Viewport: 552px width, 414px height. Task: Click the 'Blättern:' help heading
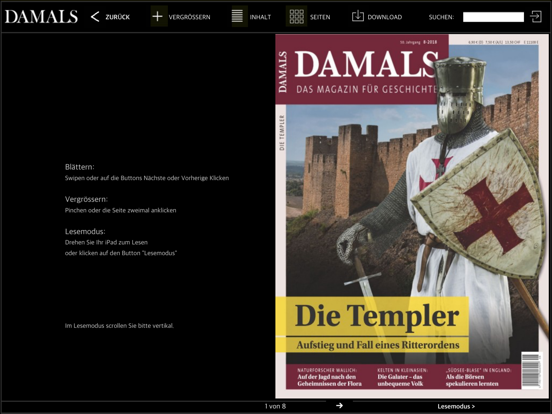(x=80, y=167)
